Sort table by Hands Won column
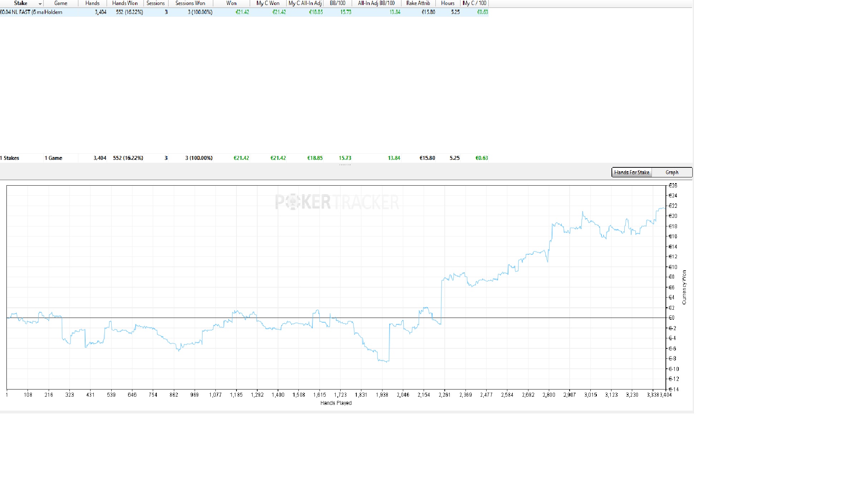 pyautogui.click(x=125, y=3)
